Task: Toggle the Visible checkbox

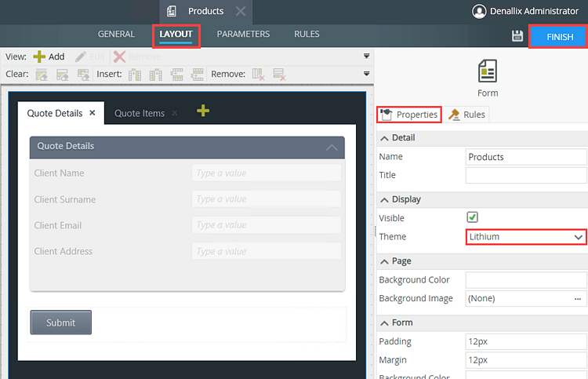Action: coord(473,217)
